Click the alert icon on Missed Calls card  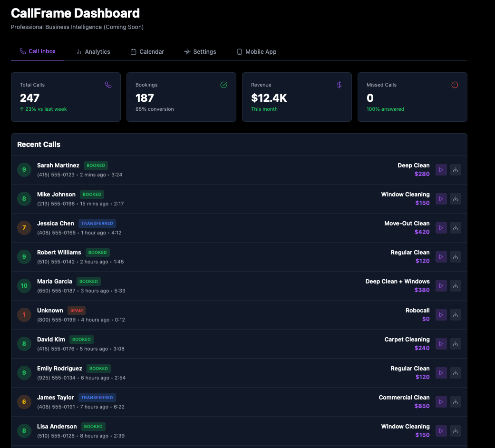[x=455, y=85]
